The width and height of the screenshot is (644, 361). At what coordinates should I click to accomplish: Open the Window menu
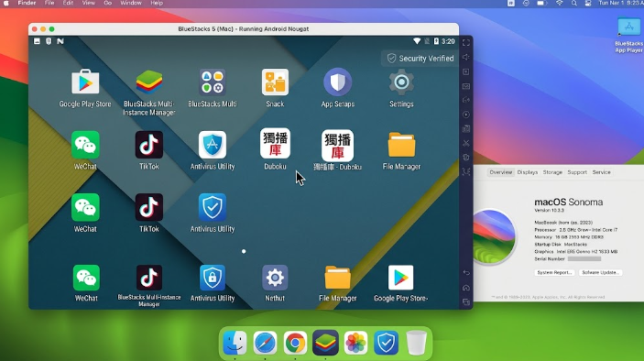point(131,4)
